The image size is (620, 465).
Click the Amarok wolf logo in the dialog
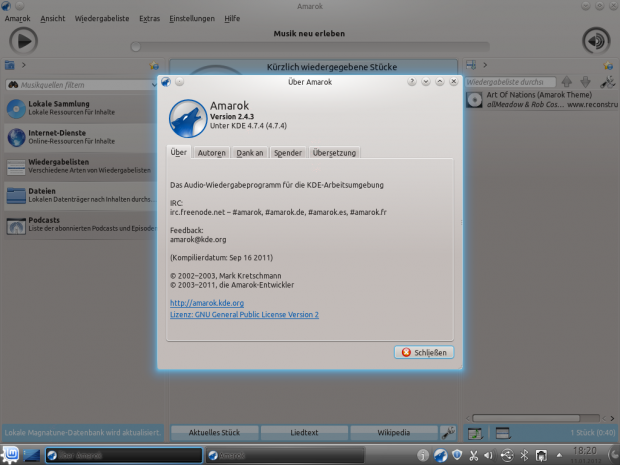pyautogui.click(x=188, y=118)
